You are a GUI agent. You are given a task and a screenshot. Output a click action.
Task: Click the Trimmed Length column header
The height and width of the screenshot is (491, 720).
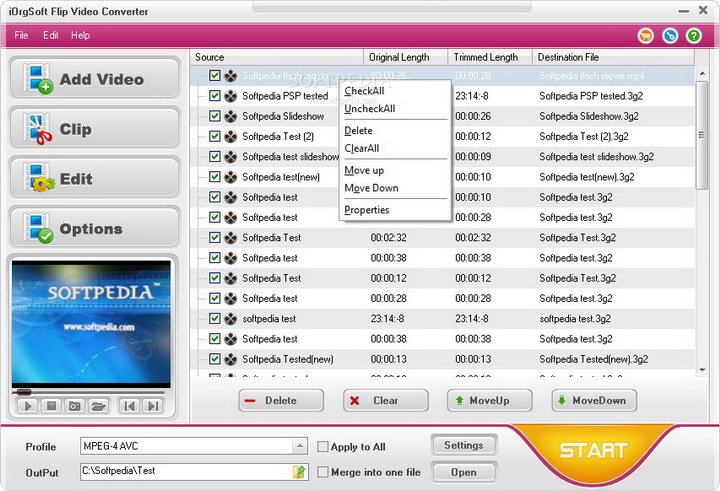pos(490,57)
